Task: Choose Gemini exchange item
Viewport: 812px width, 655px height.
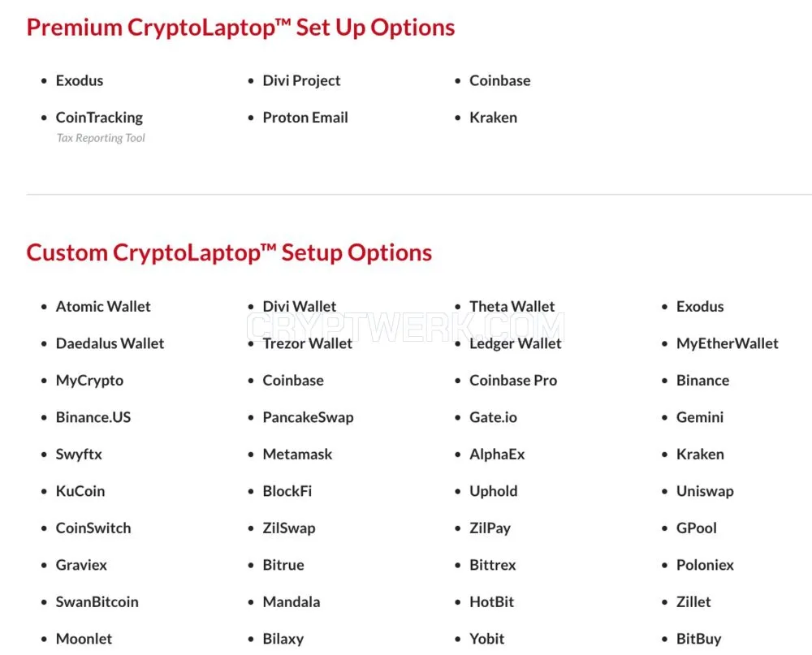Action: pos(700,417)
